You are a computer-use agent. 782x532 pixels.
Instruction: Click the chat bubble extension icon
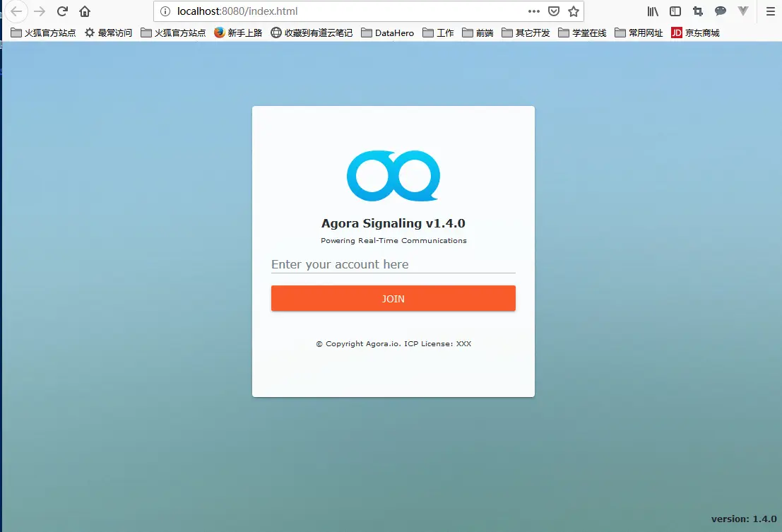(720, 11)
